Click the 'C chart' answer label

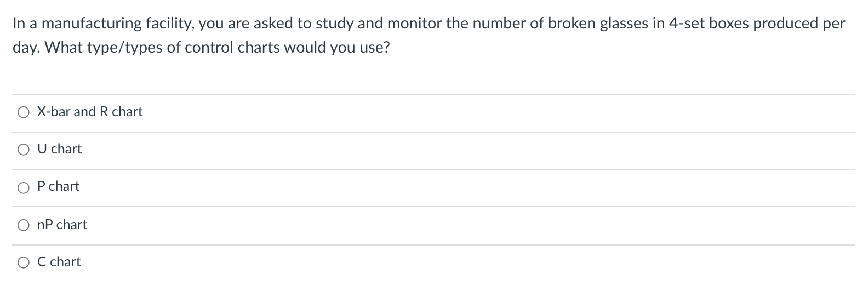tap(59, 262)
